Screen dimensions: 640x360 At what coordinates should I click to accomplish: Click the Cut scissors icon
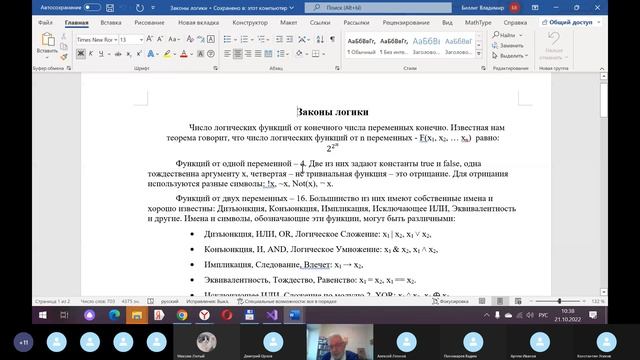click(x=64, y=36)
